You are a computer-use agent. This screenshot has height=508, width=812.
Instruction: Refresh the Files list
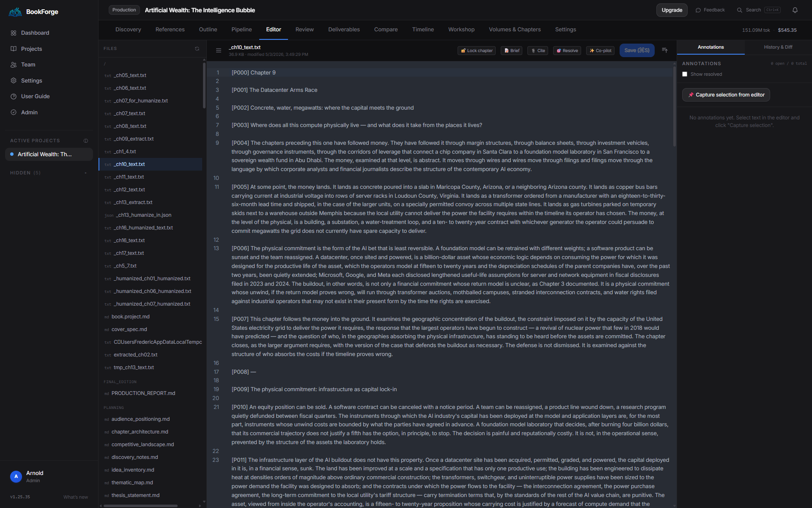[197, 49]
